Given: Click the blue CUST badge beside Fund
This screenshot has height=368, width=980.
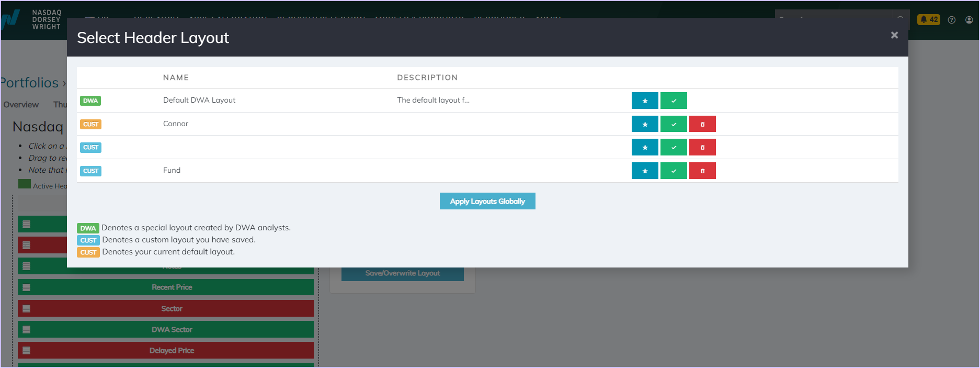Looking at the screenshot, I should [x=90, y=171].
